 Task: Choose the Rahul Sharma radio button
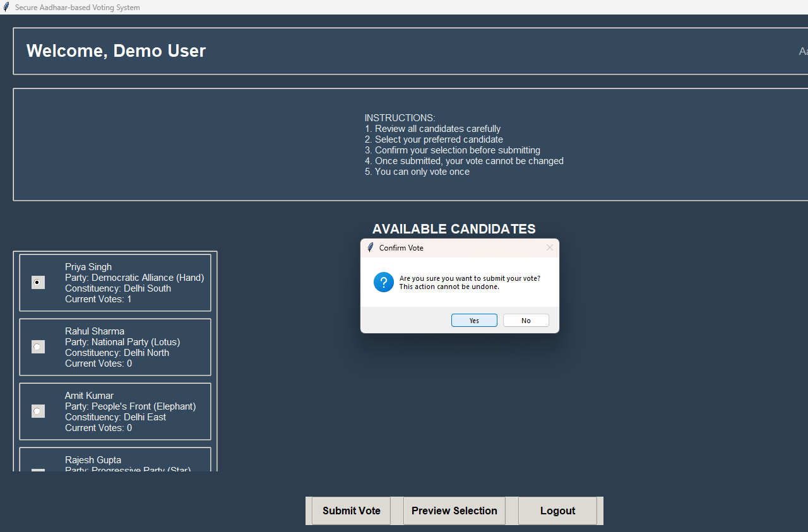(38, 347)
